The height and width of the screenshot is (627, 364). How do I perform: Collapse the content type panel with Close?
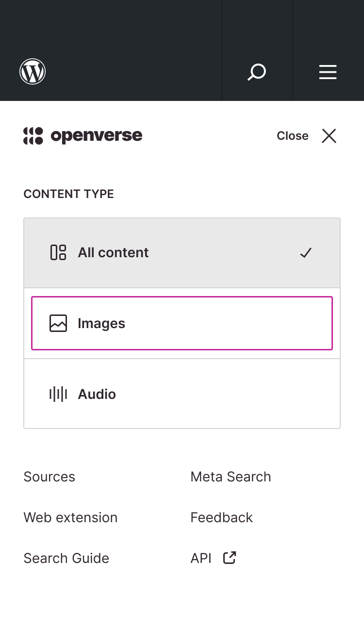click(292, 136)
